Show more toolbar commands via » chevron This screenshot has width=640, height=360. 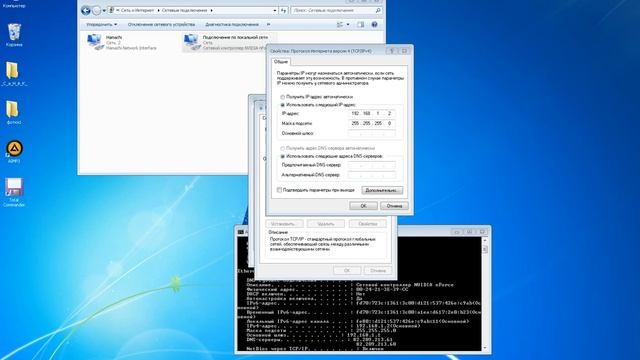point(268,24)
